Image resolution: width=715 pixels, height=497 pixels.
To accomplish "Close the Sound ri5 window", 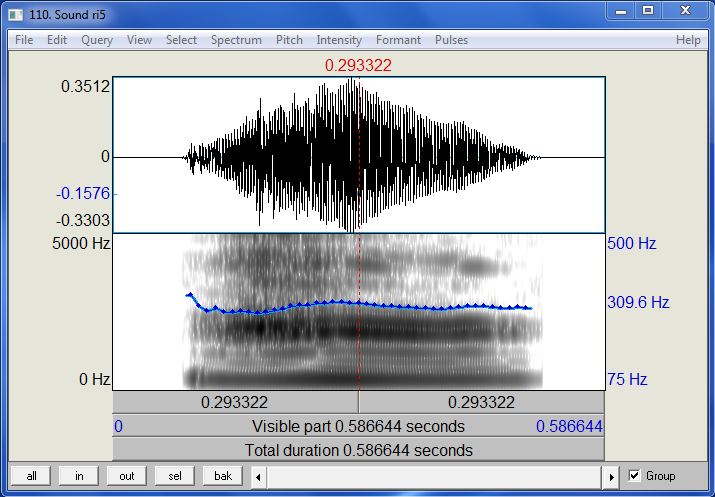I will coord(685,11).
